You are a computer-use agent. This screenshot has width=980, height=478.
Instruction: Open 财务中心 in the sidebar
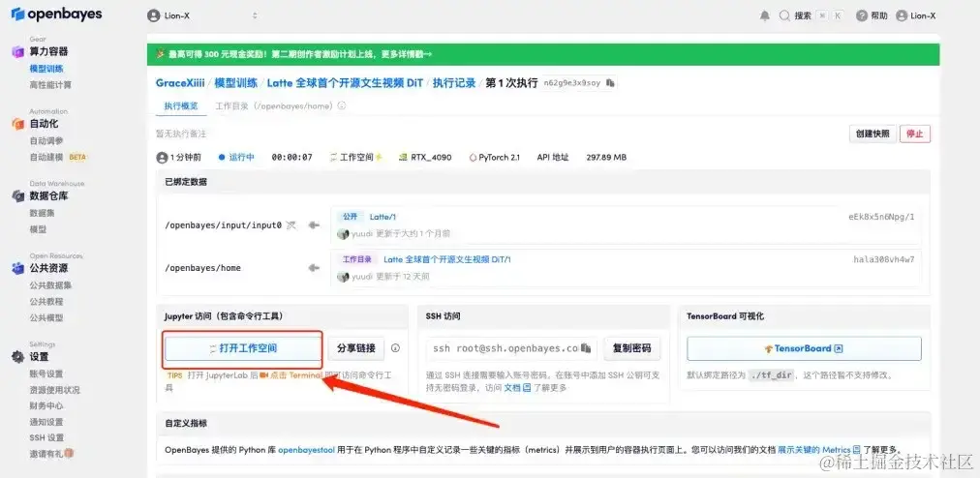coord(46,405)
